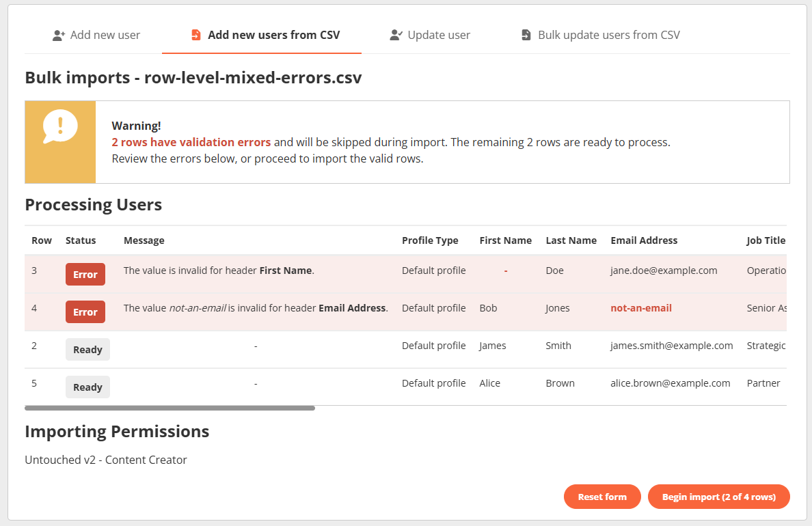Open Bulk update users from CSV tab
Viewport: 812px width, 526px height.
click(x=600, y=36)
